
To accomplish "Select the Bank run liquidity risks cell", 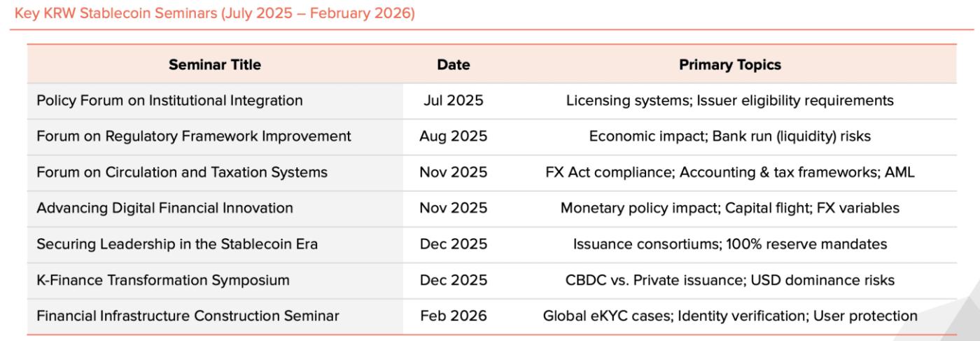I will coord(729,137).
